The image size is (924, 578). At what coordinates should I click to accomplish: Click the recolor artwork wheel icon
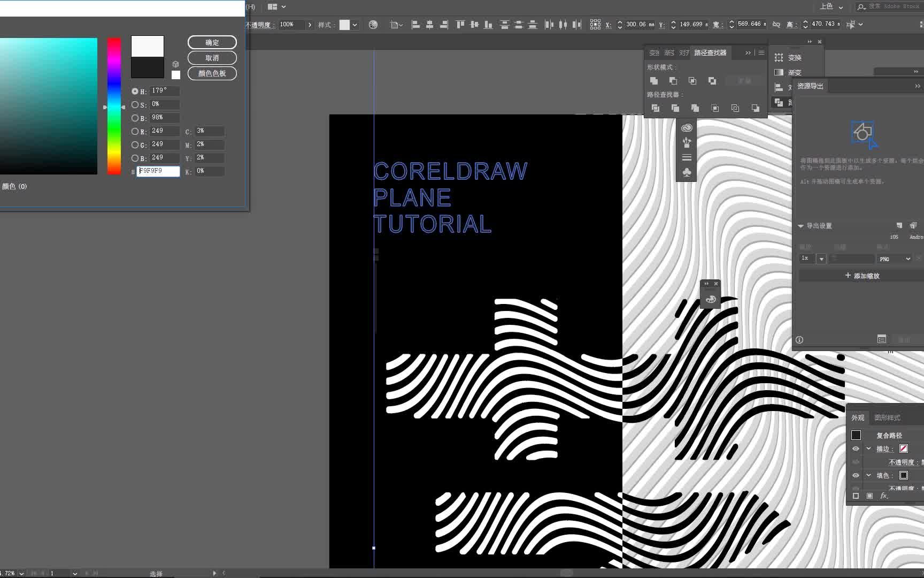[373, 25]
